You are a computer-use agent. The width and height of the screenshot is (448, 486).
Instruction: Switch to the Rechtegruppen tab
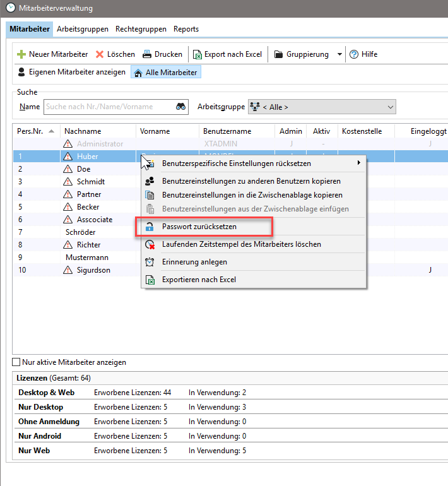coord(141,29)
